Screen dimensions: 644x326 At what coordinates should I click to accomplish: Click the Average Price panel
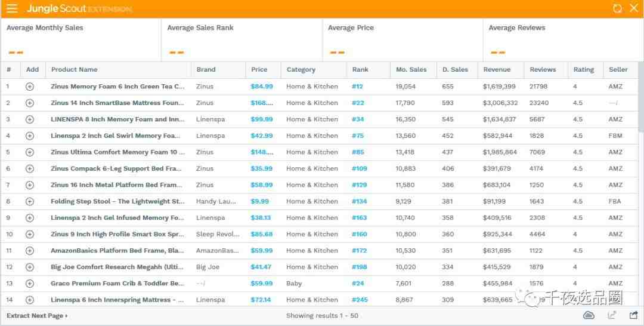[x=403, y=40]
